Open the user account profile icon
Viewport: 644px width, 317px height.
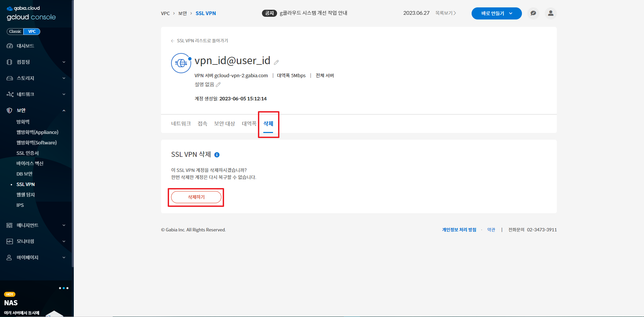(x=550, y=13)
